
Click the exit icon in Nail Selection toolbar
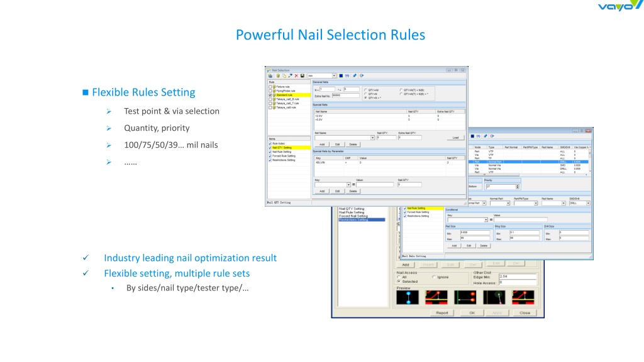pos(362,76)
